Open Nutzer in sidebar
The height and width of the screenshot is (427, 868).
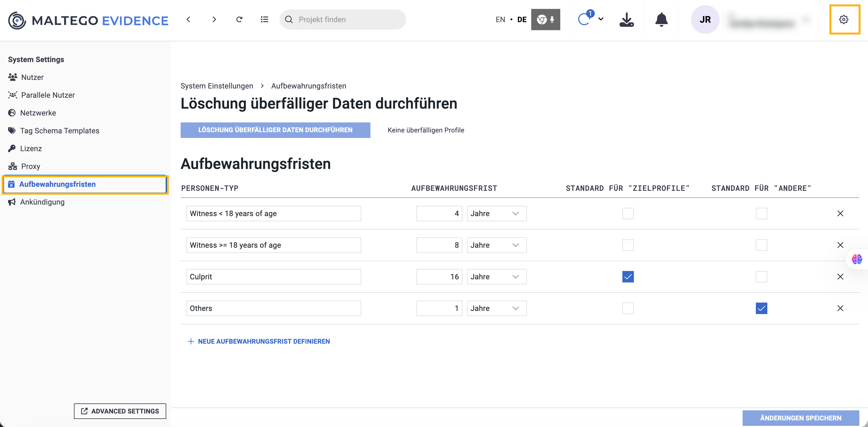click(32, 77)
